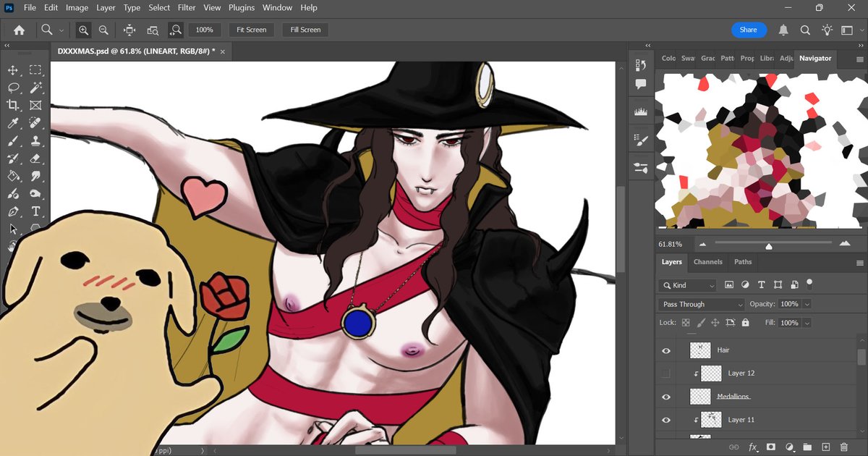The image size is (868, 456).
Task: Click the Navigator zoom slider handle
Action: tap(769, 246)
